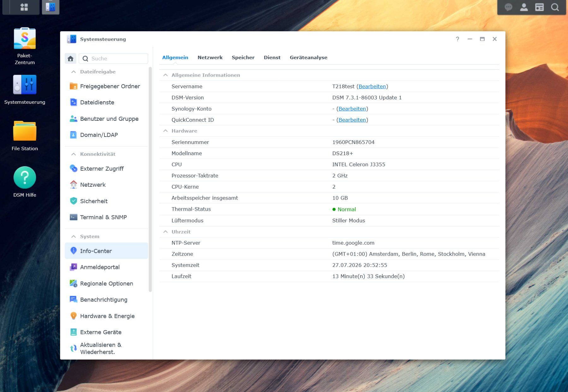
Task: Click Bearbeiten link next to Servername
Action: tap(372, 86)
